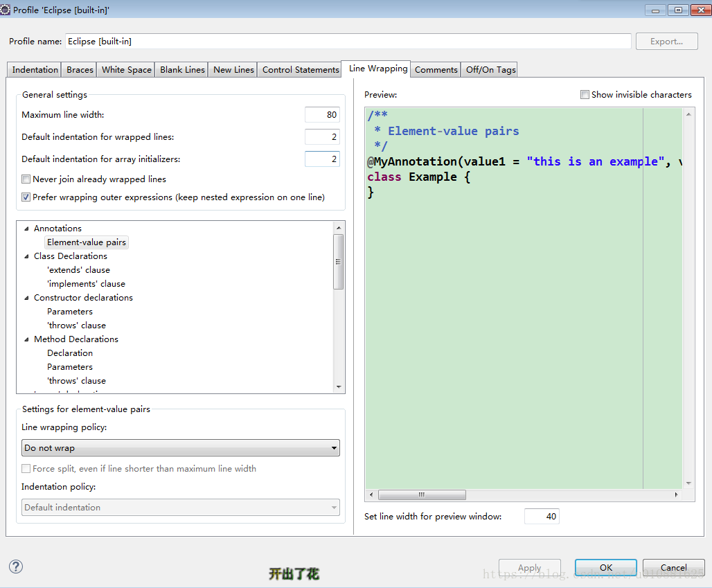Click preview scroll-left arrow
Screen dimensions: 712x588
371,495
